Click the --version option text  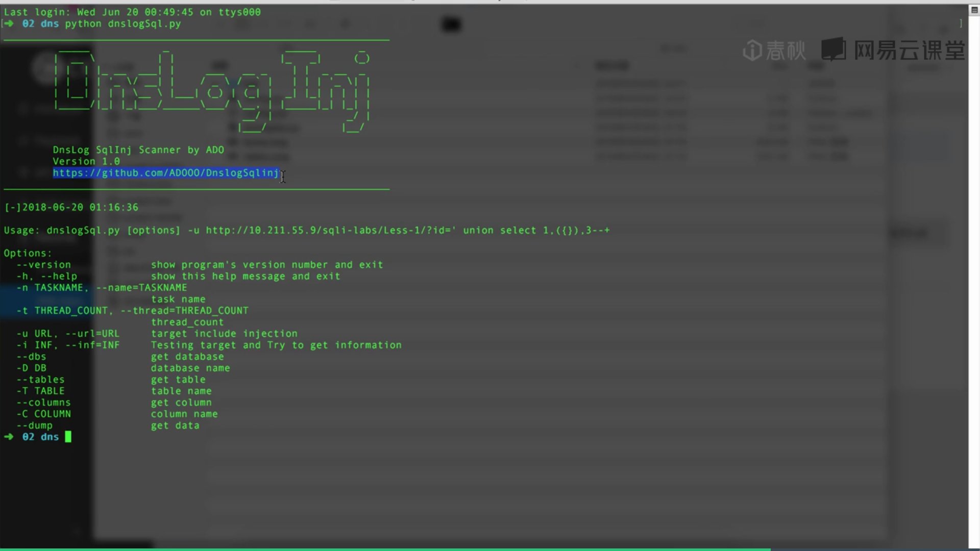44,265
